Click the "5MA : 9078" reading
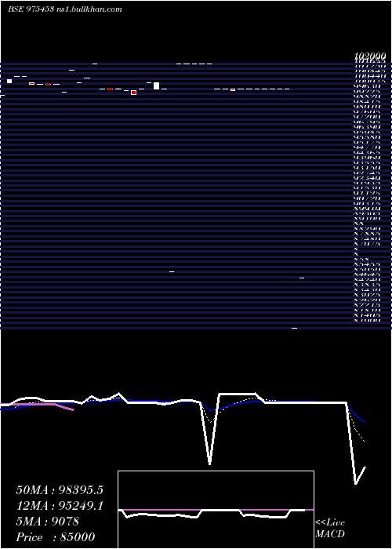The width and height of the screenshot is (392, 549). [x=48, y=522]
